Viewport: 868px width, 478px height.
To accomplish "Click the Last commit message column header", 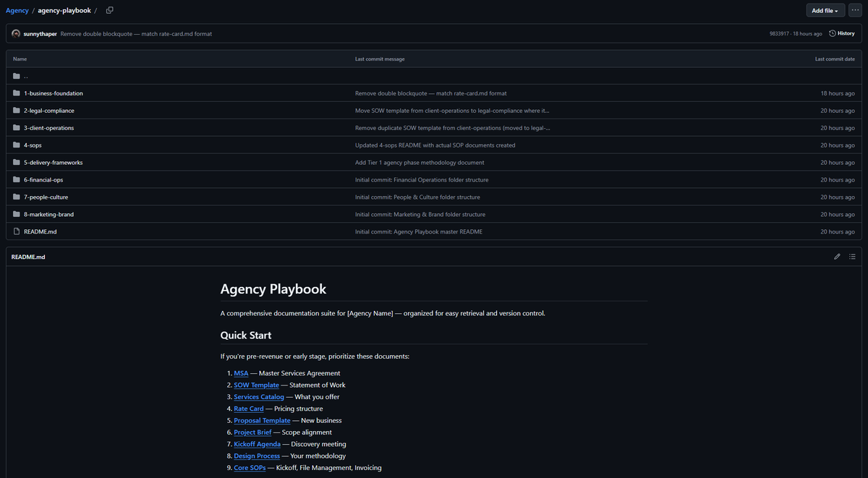I will (380, 59).
